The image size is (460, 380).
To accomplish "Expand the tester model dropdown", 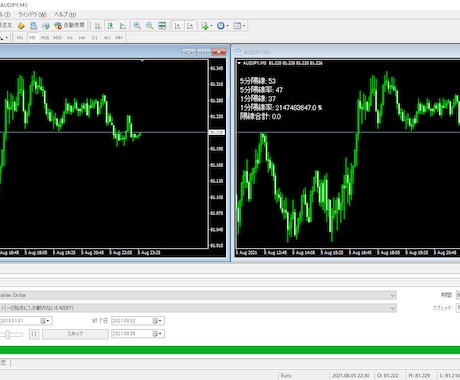I will [393, 308].
